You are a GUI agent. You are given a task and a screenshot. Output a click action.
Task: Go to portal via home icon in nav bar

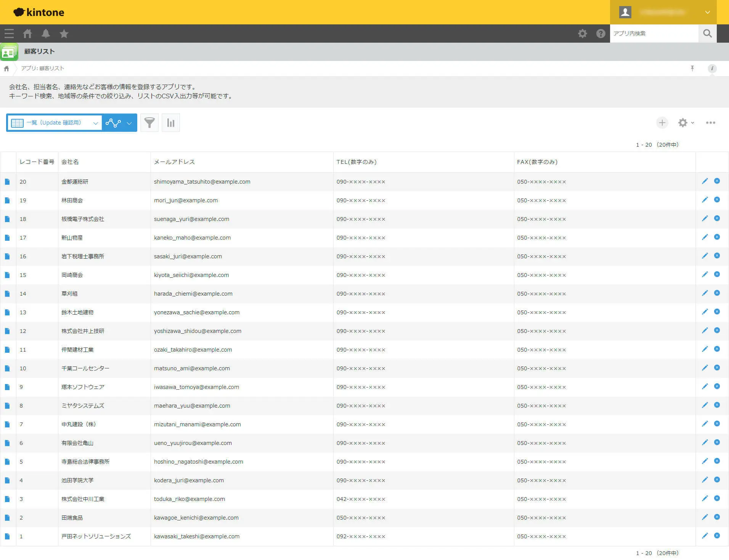click(27, 34)
